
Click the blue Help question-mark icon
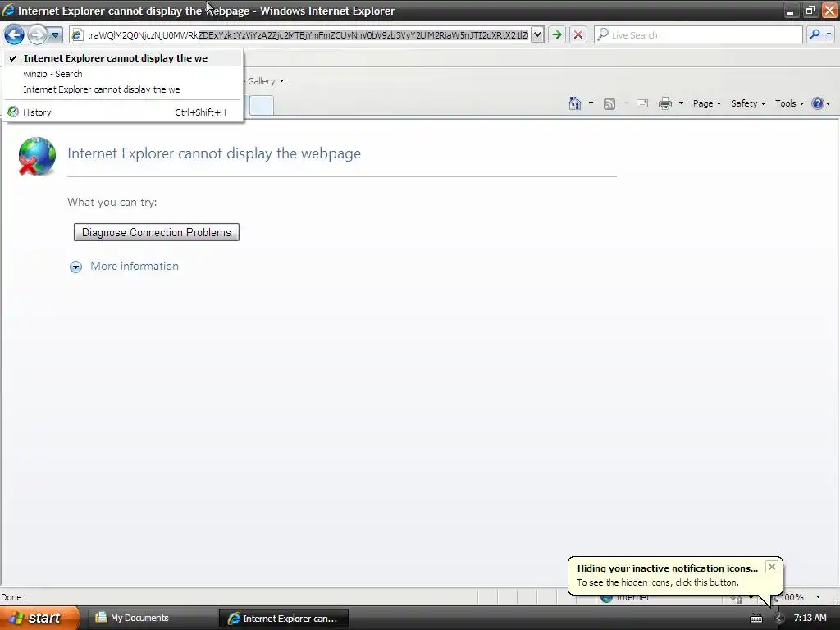coord(818,103)
